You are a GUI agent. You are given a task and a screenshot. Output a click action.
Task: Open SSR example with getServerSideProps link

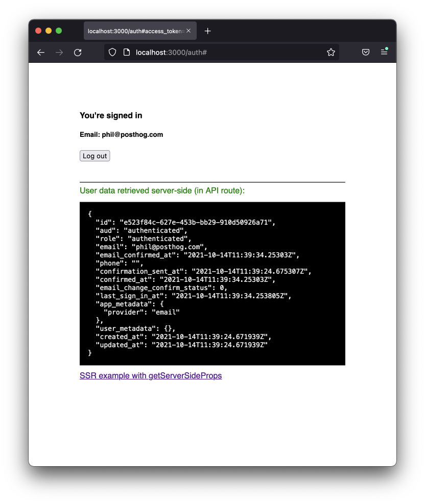tap(150, 375)
